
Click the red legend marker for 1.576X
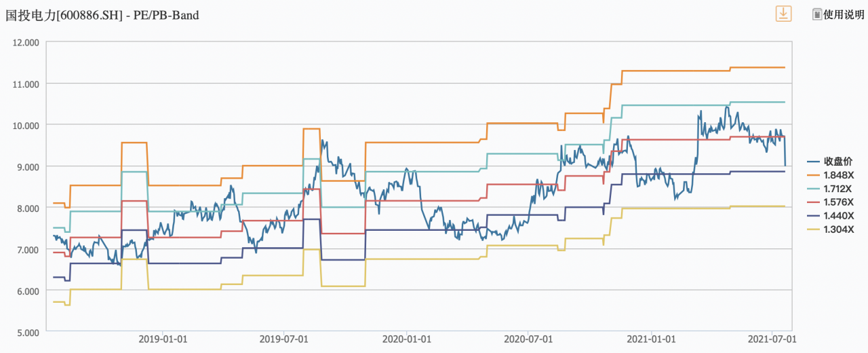814,202
